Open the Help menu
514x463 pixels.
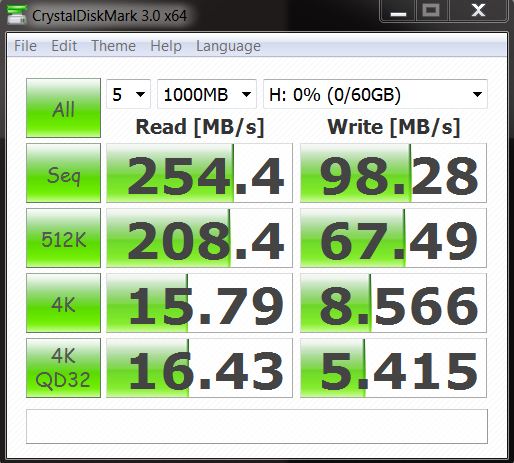click(x=166, y=46)
